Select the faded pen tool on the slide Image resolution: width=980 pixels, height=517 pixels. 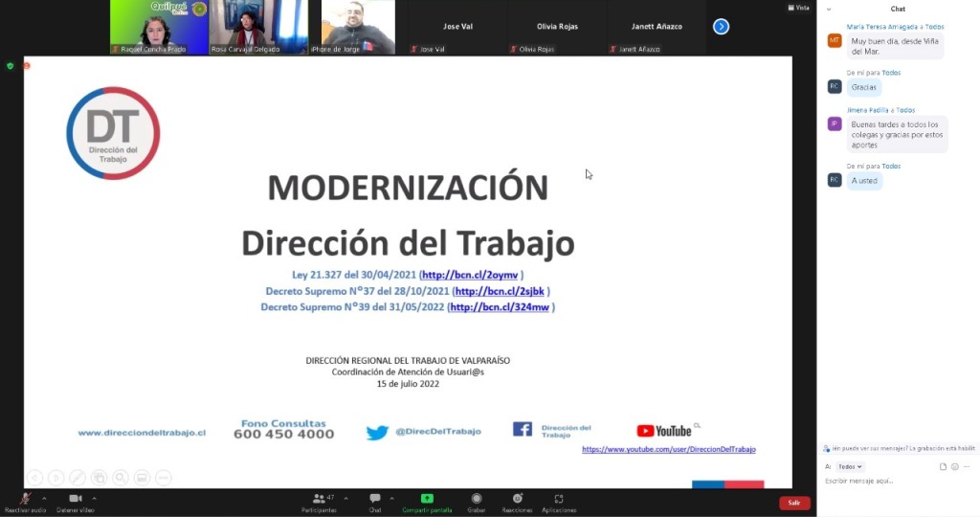click(78, 478)
